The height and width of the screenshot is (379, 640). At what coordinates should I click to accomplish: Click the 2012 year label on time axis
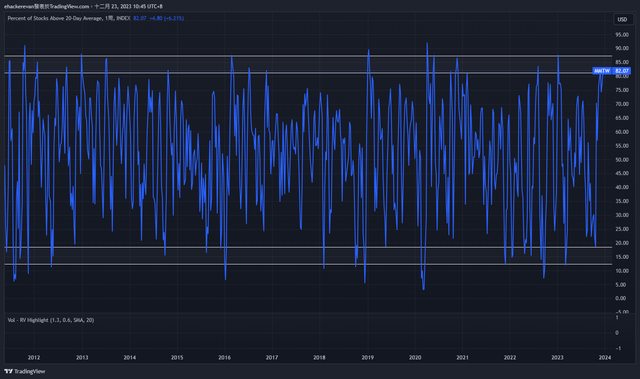pyautogui.click(x=34, y=357)
